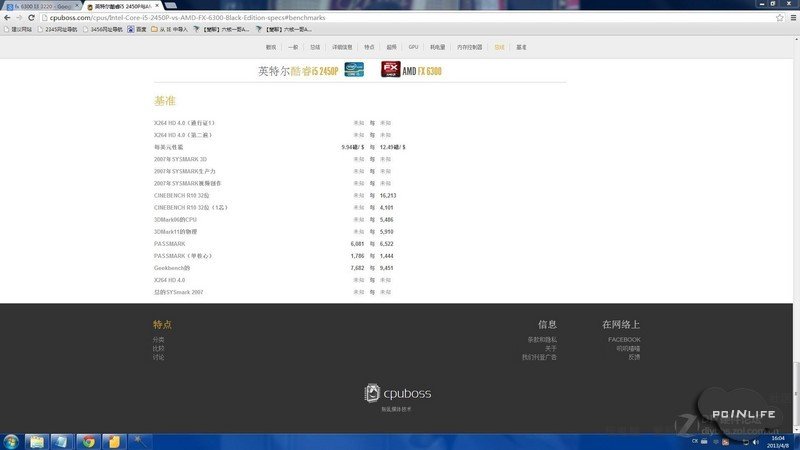Open the 关于 footer link
Viewport: 800px width, 450px height.
point(551,348)
